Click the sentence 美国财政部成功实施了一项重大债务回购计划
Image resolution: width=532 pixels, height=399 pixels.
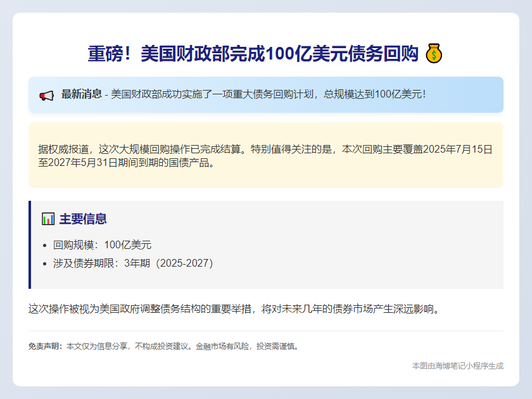(212, 94)
